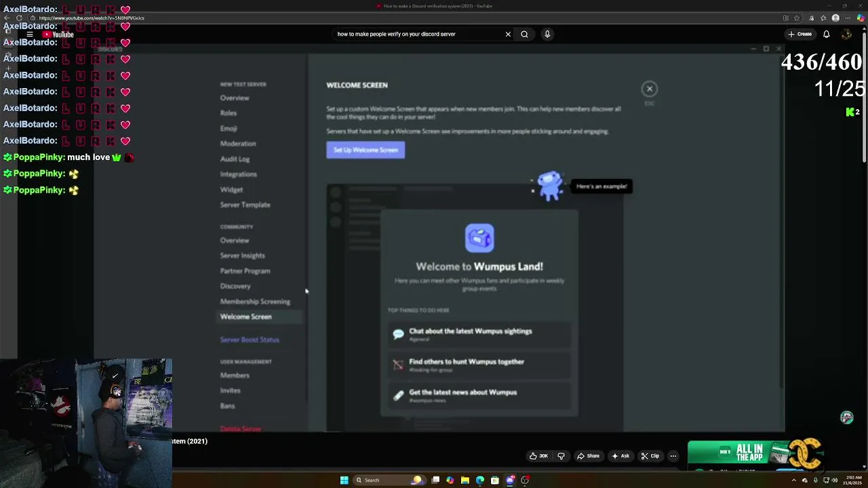
Task: Open Task View on taskbar
Action: 435,480
